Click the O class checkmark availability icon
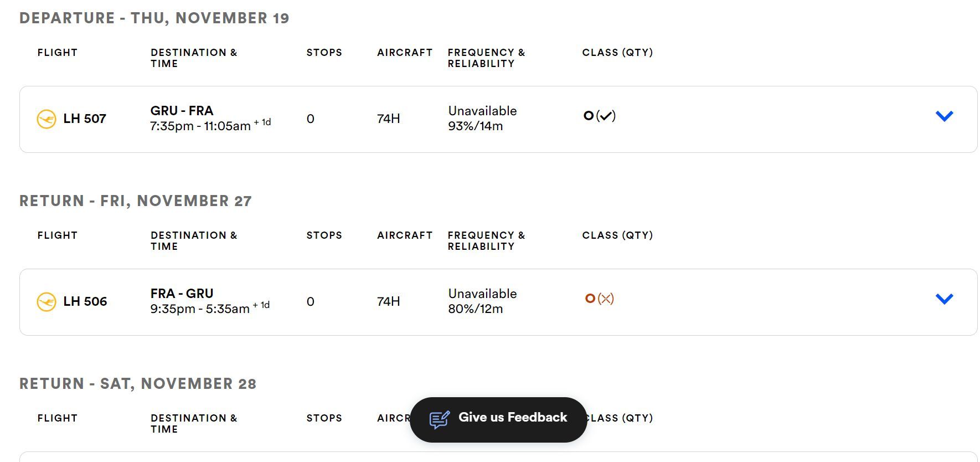The width and height of the screenshot is (980, 462). click(606, 116)
